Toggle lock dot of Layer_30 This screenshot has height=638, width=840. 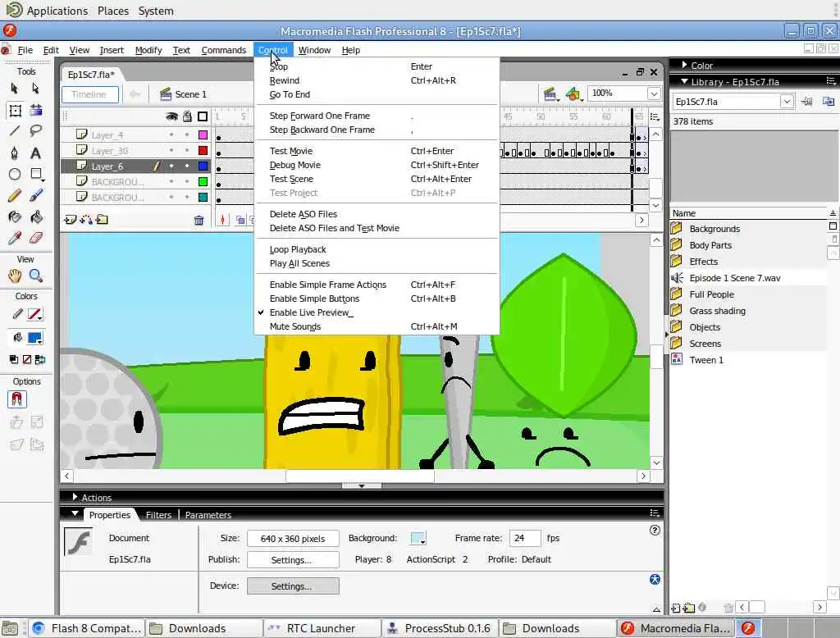coord(187,151)
